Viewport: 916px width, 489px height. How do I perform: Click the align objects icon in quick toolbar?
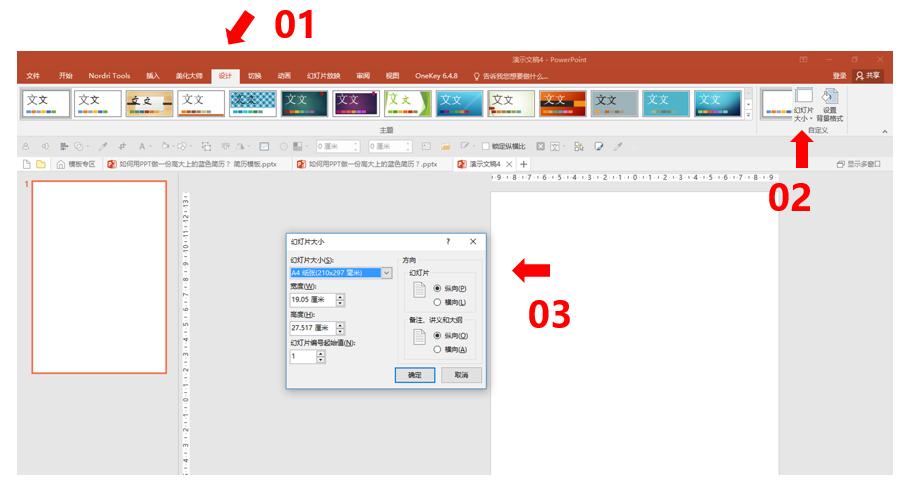coord(64,146)
